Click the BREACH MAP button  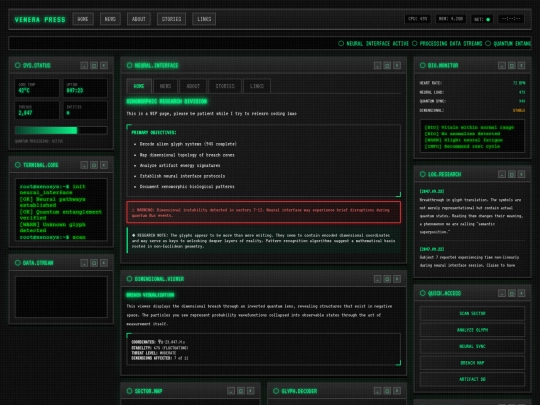pos(472,363)
